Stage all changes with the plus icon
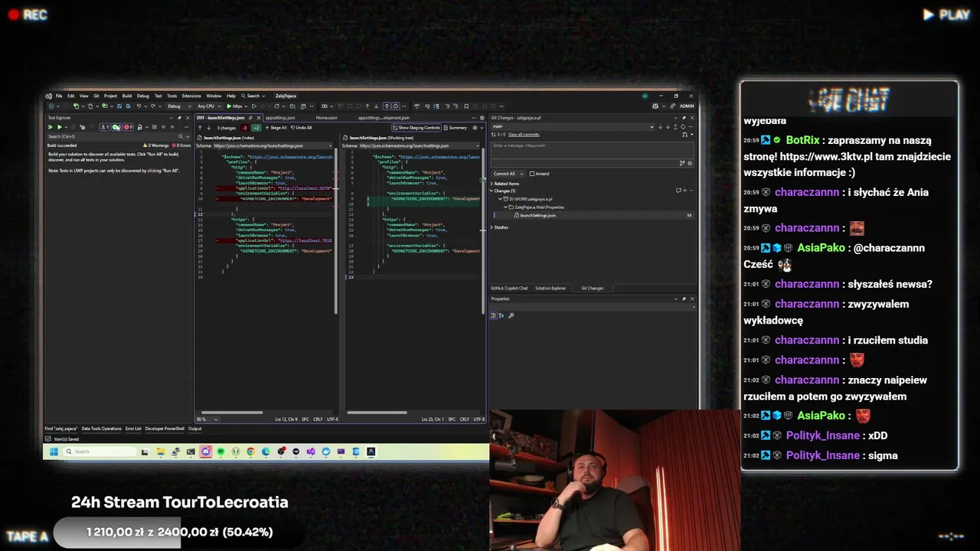Screen dimensions: 980x551 [684, 191]
